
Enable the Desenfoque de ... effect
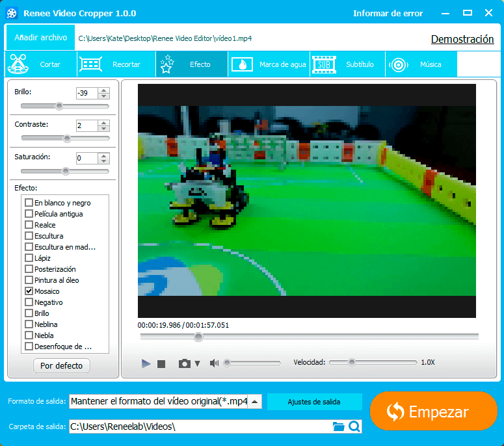click(29, 347)
